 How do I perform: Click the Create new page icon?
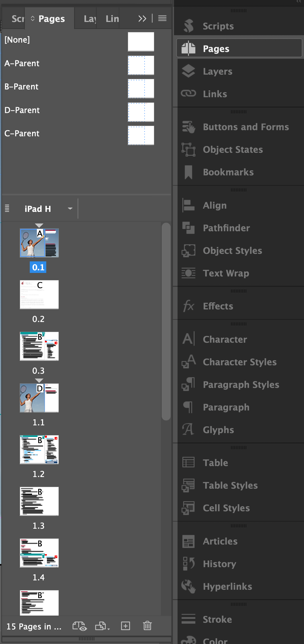(x=125, y=626)
